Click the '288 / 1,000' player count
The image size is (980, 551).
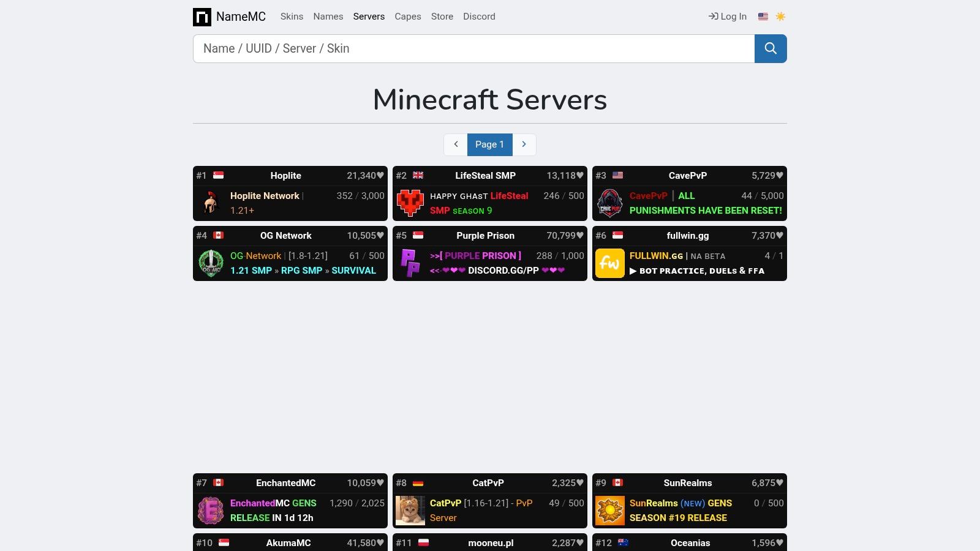(560, 256)
